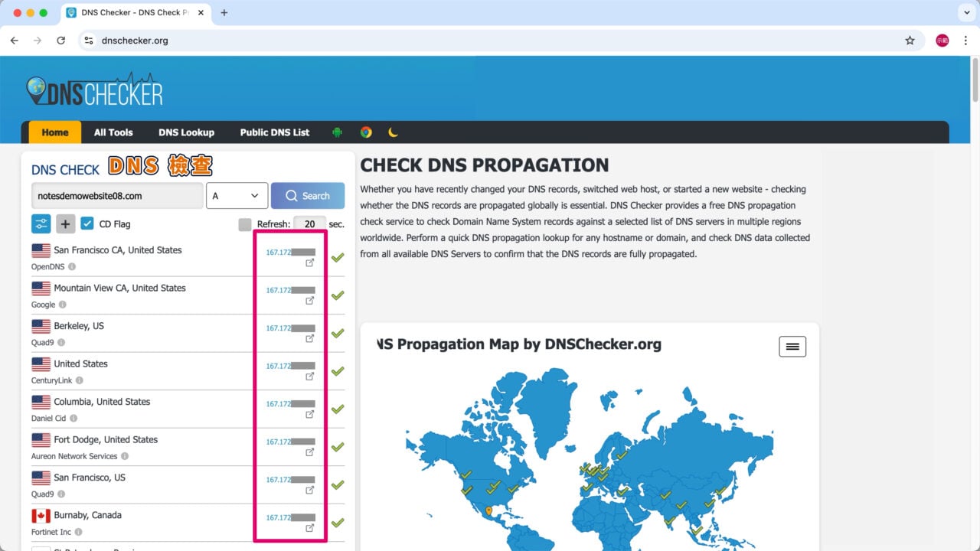Click the green checkmark for Fortinet Inc
Viewport: 980px width, 551px height.
click(x=337, y=522)
